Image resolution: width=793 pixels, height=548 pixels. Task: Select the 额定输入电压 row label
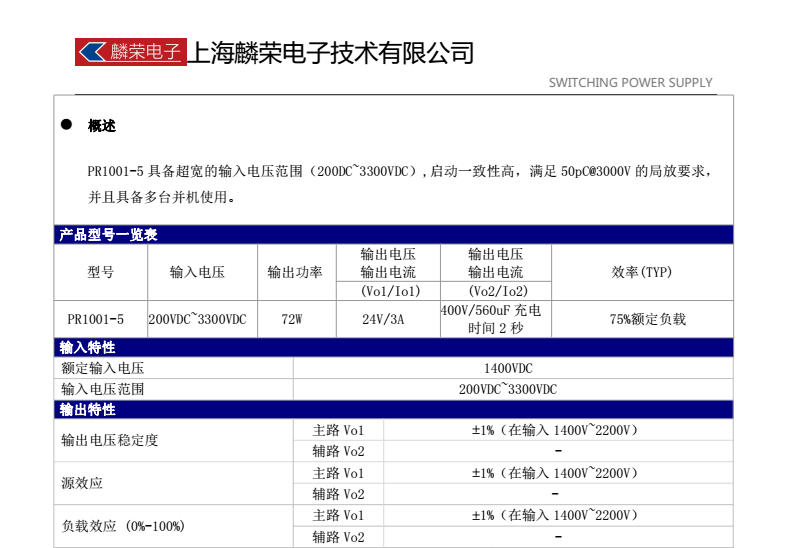pyautogui.click(x=103, y=368)
